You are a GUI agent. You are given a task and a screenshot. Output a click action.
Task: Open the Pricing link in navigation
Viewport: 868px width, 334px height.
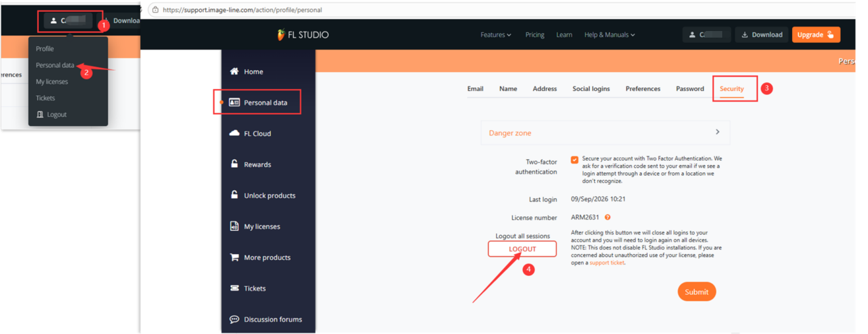534,35
